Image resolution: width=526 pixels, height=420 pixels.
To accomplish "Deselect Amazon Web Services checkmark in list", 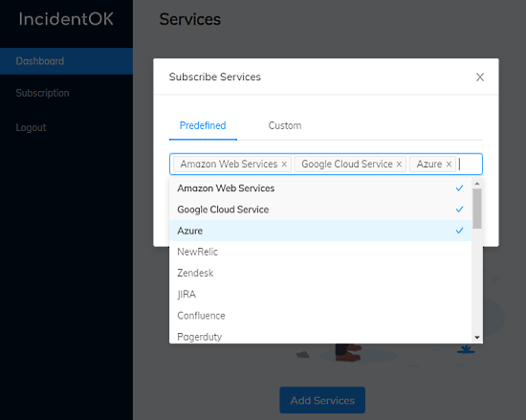I will pos(459,188).
